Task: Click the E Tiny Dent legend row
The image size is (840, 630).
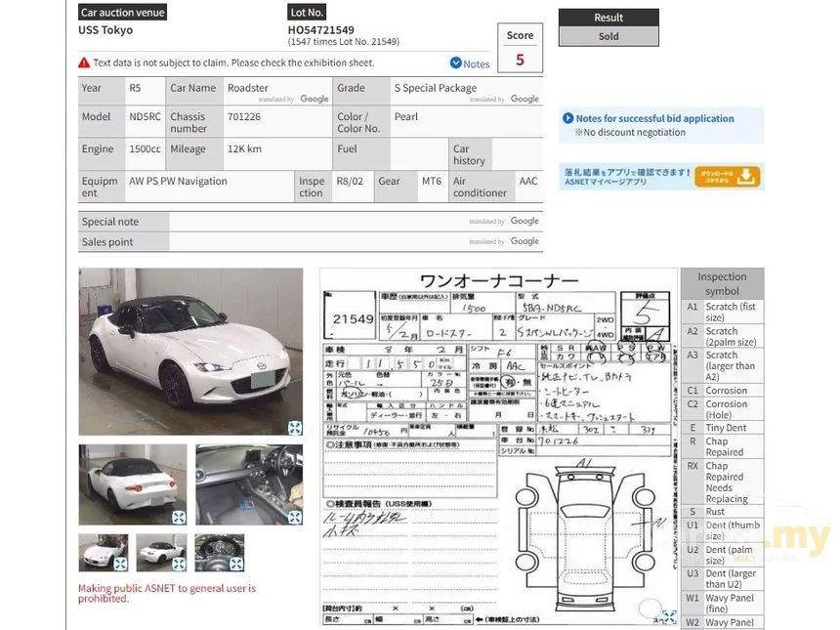Action: (722, 428)
